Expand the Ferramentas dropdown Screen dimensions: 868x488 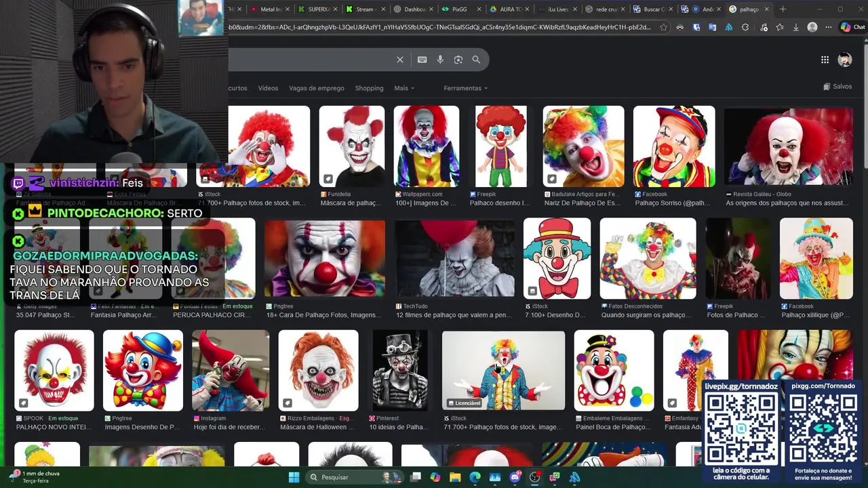(x=466, y=88)
